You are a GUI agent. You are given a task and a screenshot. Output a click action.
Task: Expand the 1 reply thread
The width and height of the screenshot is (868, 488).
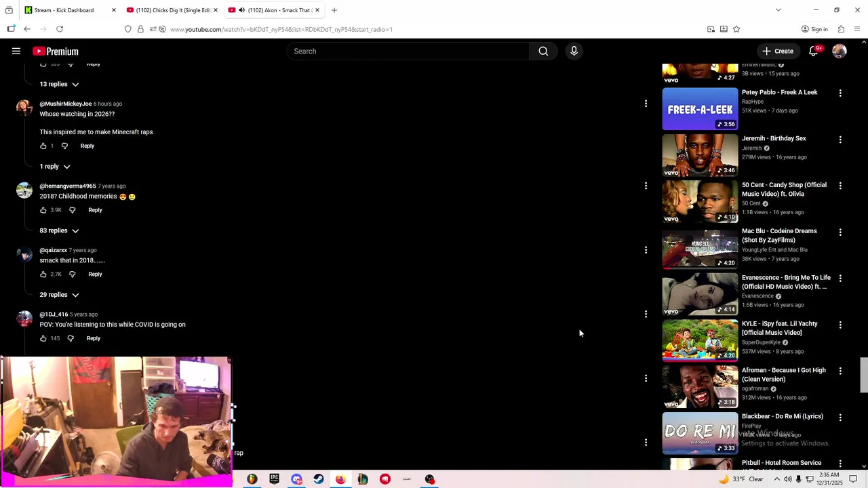55,167
